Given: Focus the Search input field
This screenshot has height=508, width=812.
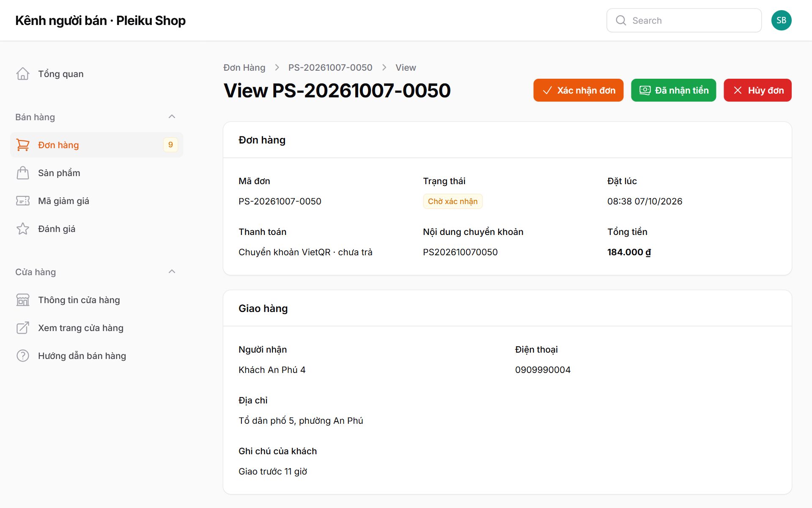Looking at the screenshot, I should pyautogui.click(x=684, y=20).
